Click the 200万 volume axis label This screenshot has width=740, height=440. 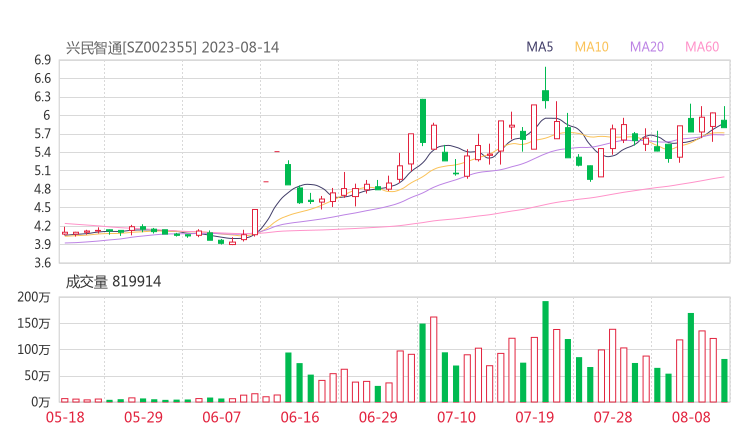coord(34,297)
